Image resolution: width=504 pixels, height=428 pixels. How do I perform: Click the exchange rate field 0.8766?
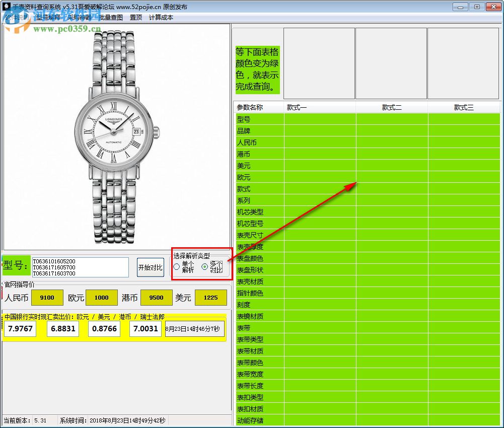pyautogui.click(x=104, y=329)
